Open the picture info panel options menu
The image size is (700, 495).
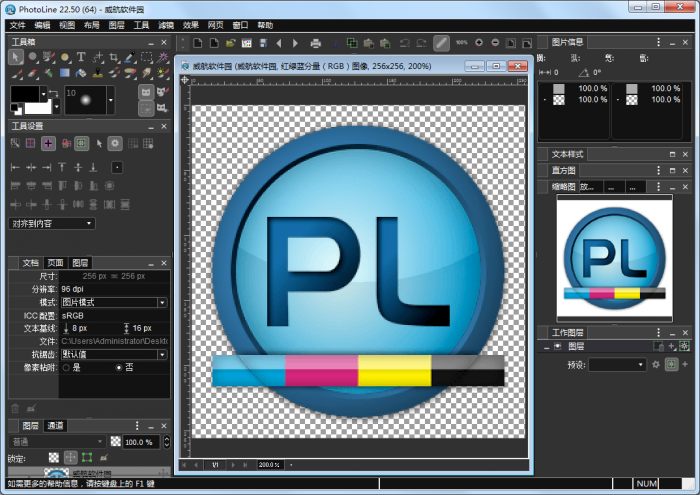coord(658,42)
